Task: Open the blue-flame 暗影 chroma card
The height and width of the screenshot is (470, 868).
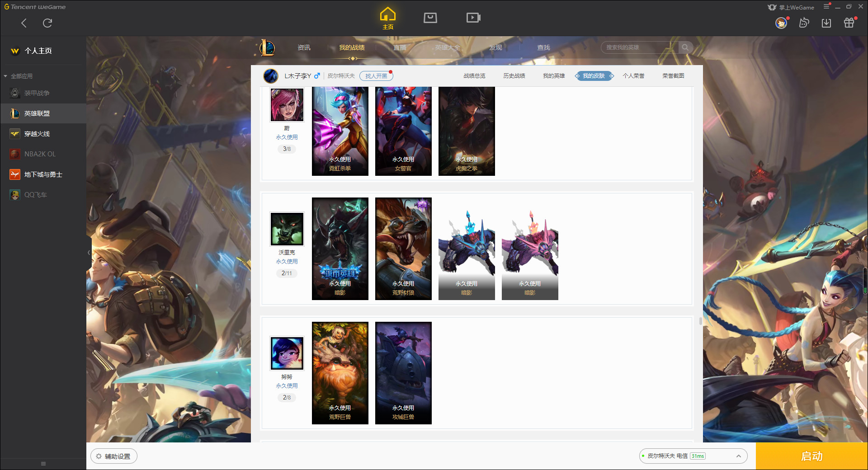Action: pyautogui.click(x=467, y=249)
